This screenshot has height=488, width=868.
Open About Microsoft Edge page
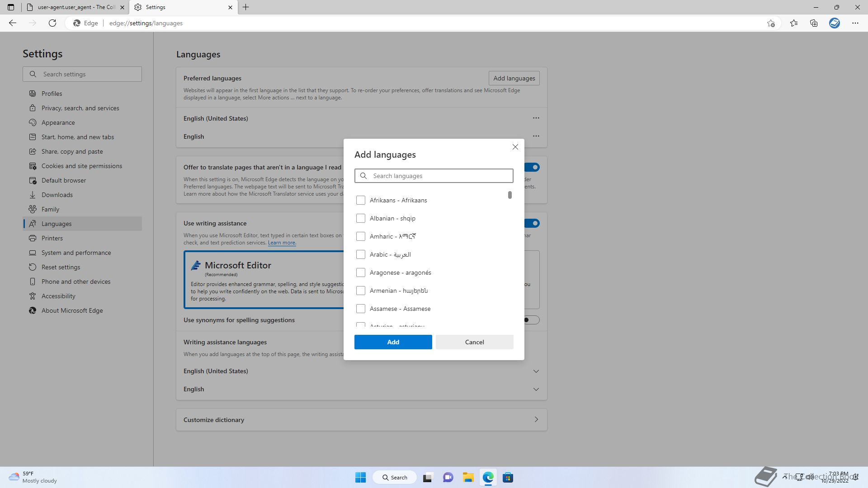tap(82, 310)
